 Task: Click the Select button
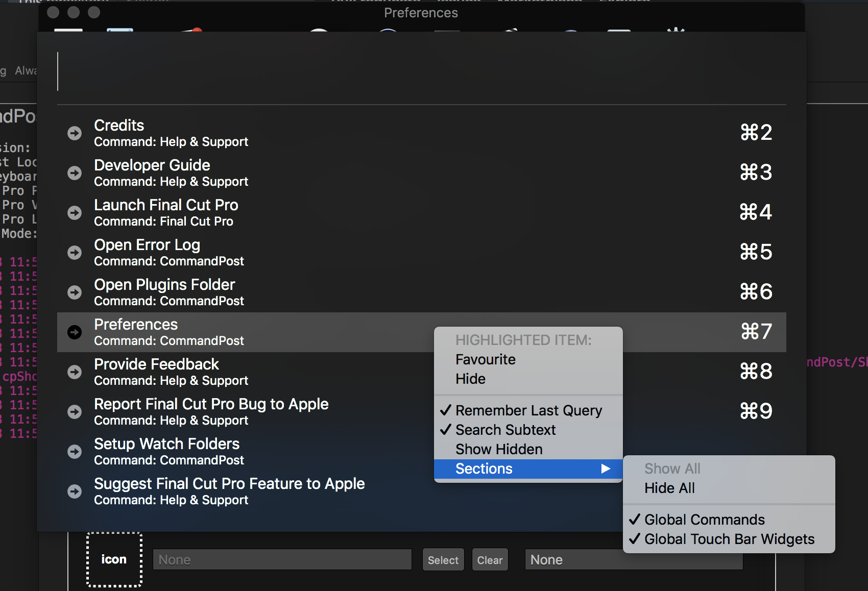pyautogui.click(x=443, y=560)
